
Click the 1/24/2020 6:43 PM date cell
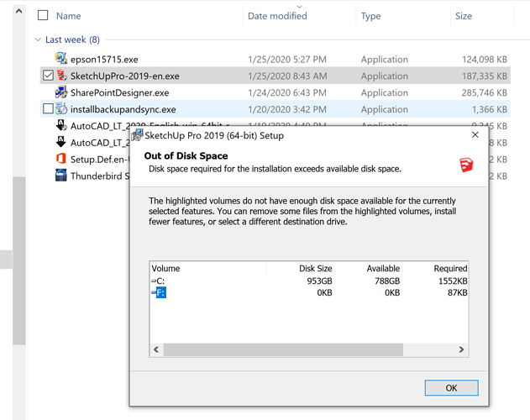click(x=287, y=92)
